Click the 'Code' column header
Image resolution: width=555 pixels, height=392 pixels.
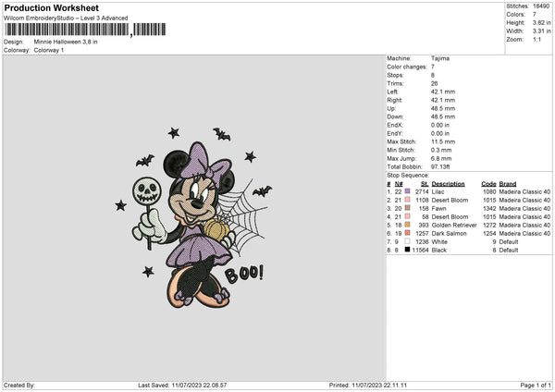[x=488, y=184]
